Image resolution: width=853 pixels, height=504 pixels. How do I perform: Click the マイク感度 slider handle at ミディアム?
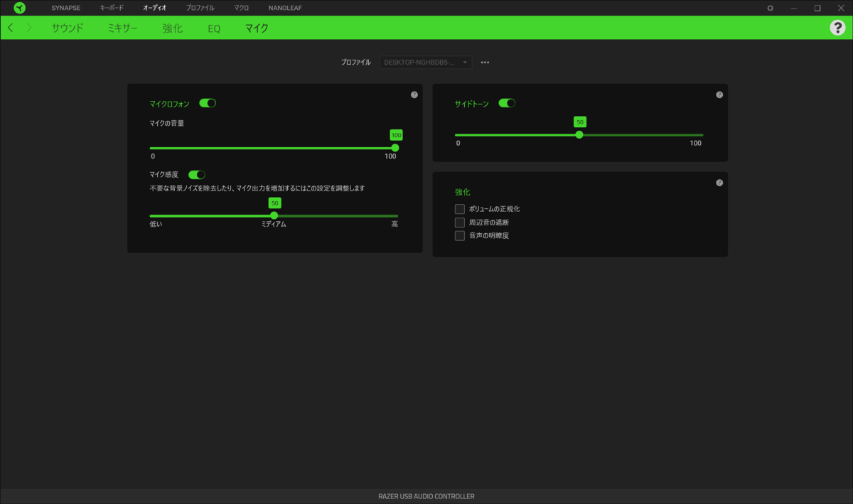pos(274,215)
